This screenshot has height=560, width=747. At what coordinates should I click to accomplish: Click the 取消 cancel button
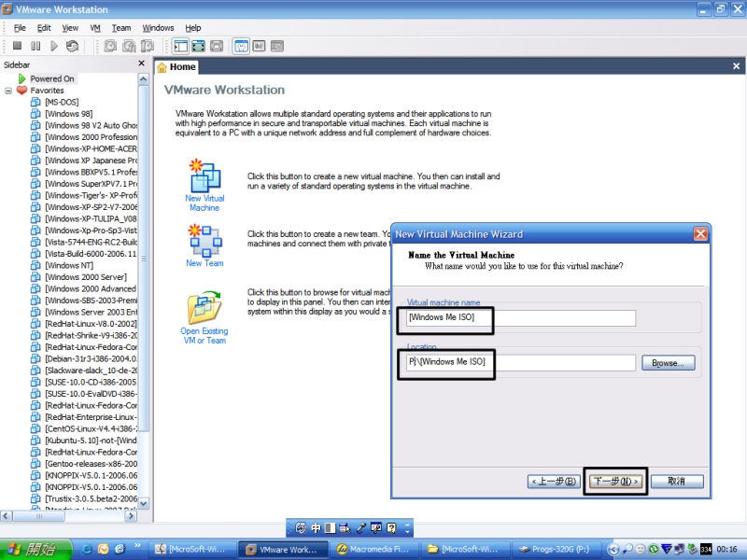pyautogui.click(x=676, y=482)
